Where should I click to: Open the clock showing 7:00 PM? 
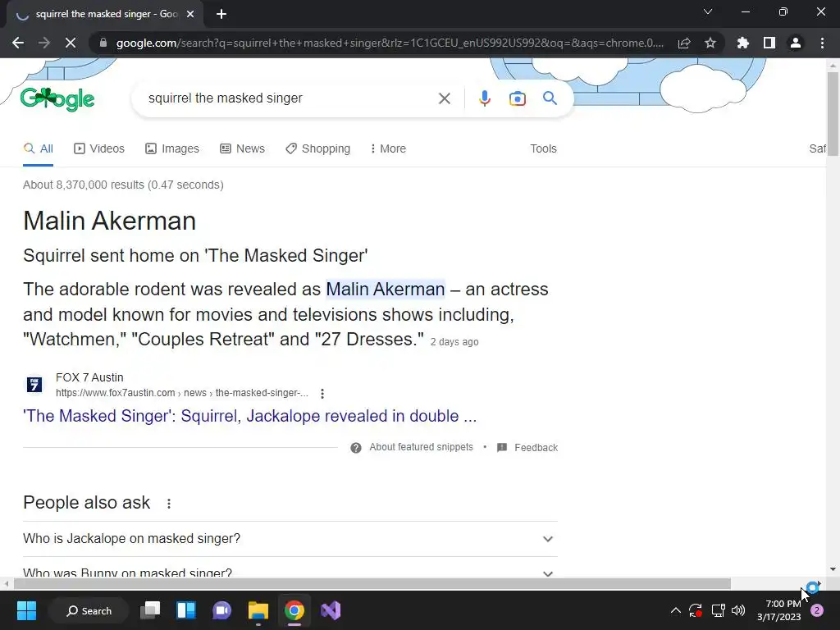[779, 610]
